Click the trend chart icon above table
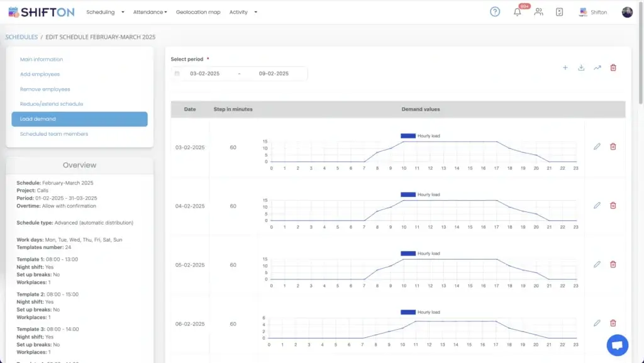Screen dimensions: 644x363 pyautogui.click(x=597, y=68)
